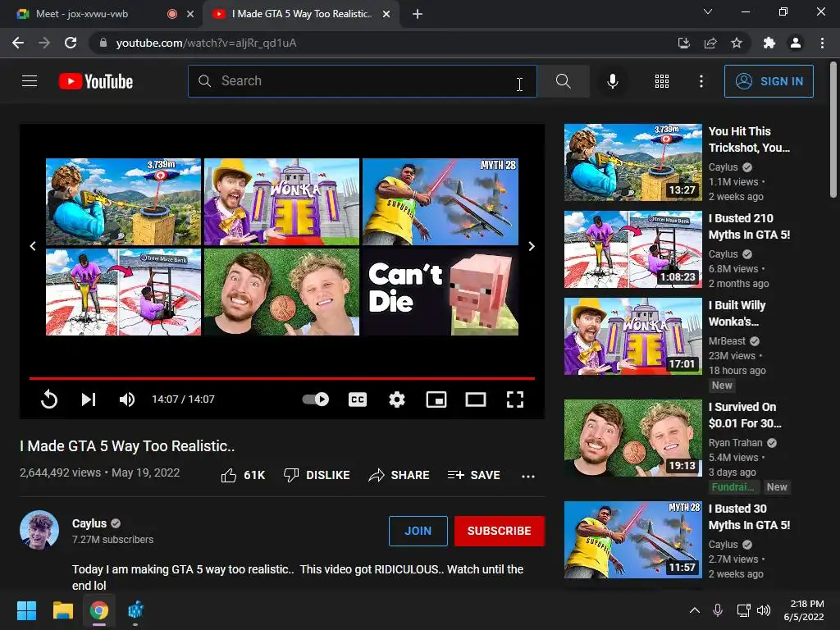Share this page from address bar

coord(710,43)
